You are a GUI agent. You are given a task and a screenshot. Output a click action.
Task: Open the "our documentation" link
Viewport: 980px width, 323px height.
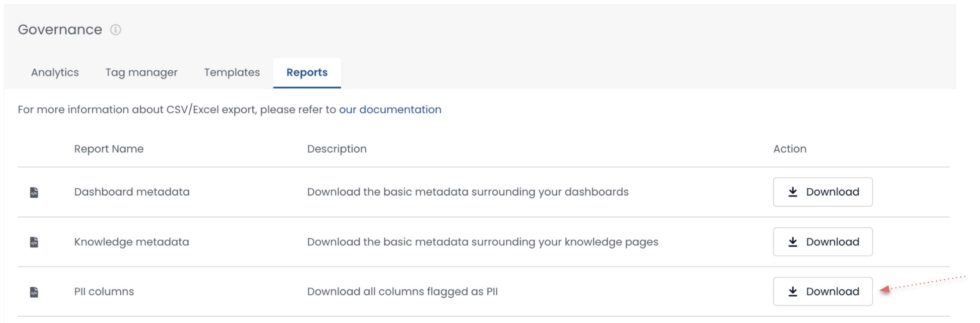pos(390,110)
